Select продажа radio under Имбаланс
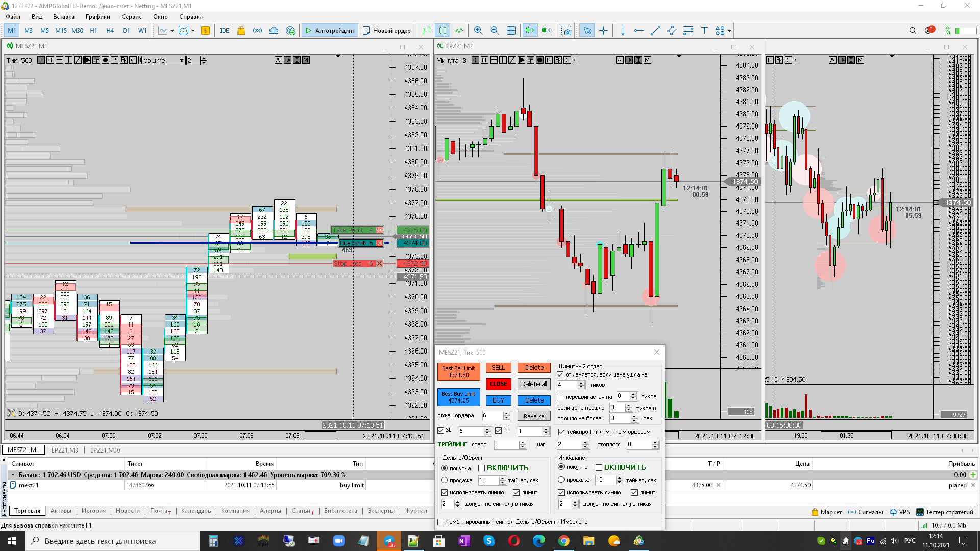The image size is (980, 551). point(561,480)
